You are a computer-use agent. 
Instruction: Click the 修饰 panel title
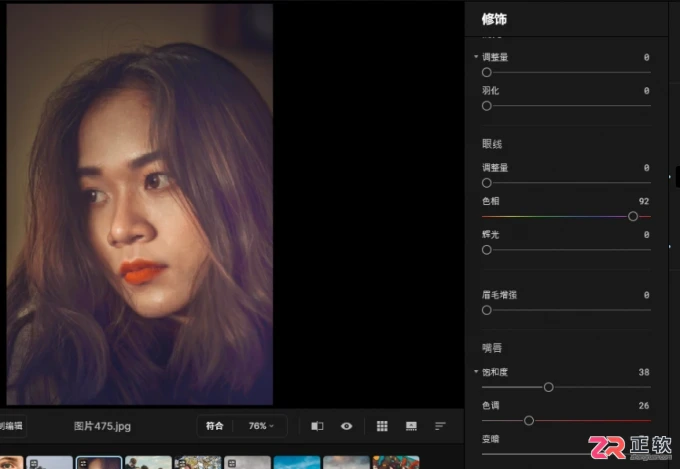click(x=494, y=19)
